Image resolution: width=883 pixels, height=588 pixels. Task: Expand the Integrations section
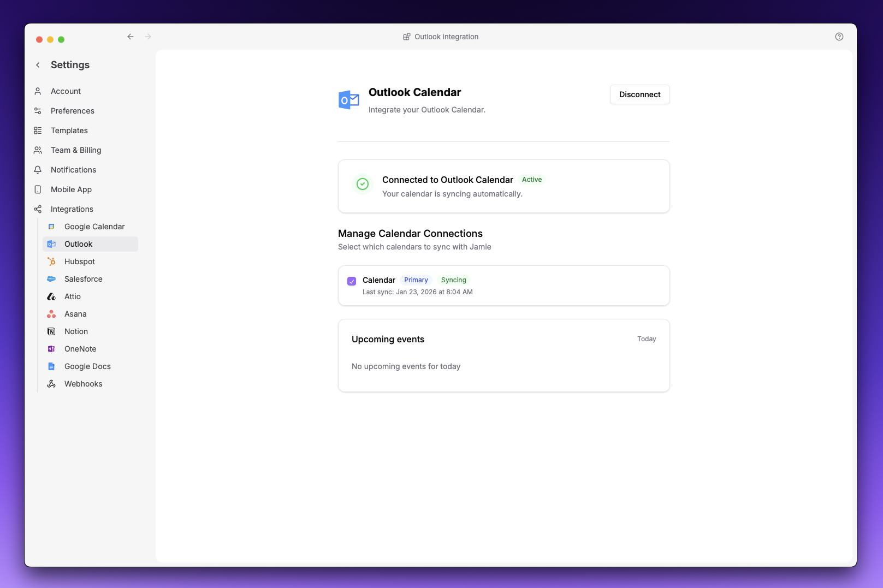coord(72,209)
